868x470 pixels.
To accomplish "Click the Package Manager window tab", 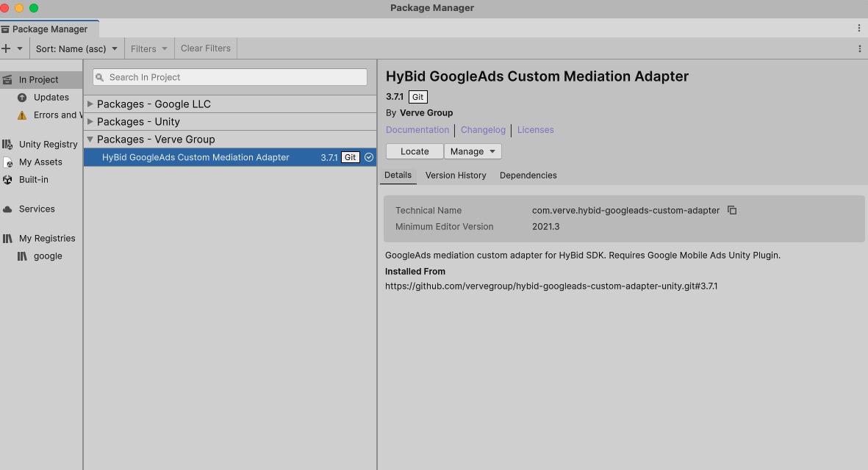I will [x=49, y=29].
